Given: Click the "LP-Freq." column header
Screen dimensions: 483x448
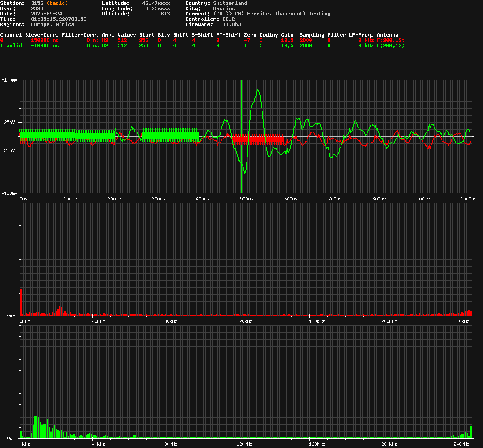Looking at the screenshot, I should [x=361, y=35].
